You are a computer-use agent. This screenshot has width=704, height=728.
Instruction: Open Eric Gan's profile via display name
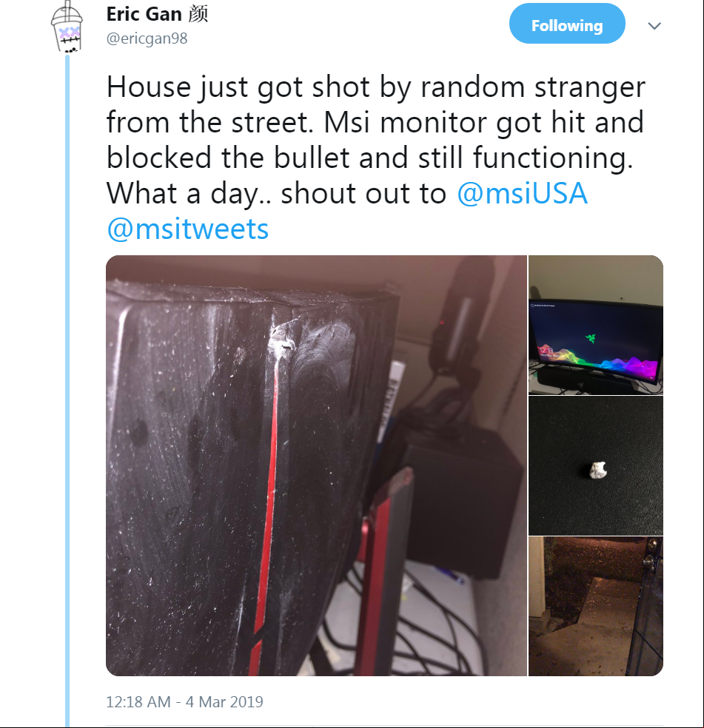144,14
